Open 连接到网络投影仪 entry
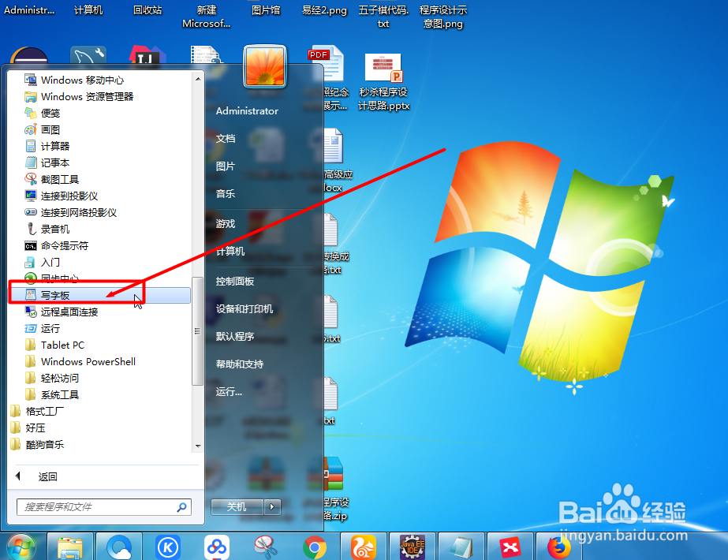 click(70, 213)
